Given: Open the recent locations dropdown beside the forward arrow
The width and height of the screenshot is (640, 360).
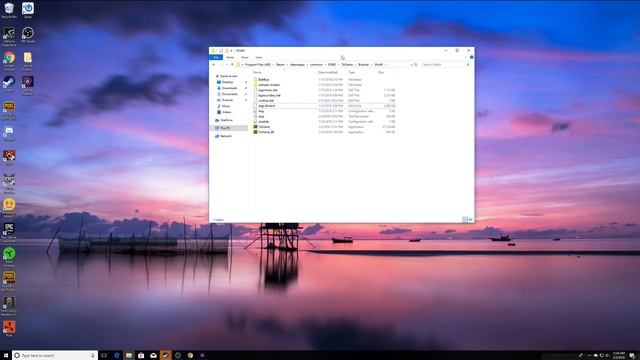Looking at the screenshot, I should click(x=227, y=64).
